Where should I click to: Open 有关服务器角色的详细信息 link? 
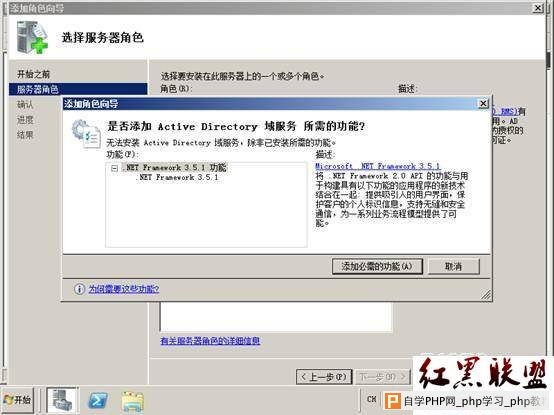pos(210,341)
